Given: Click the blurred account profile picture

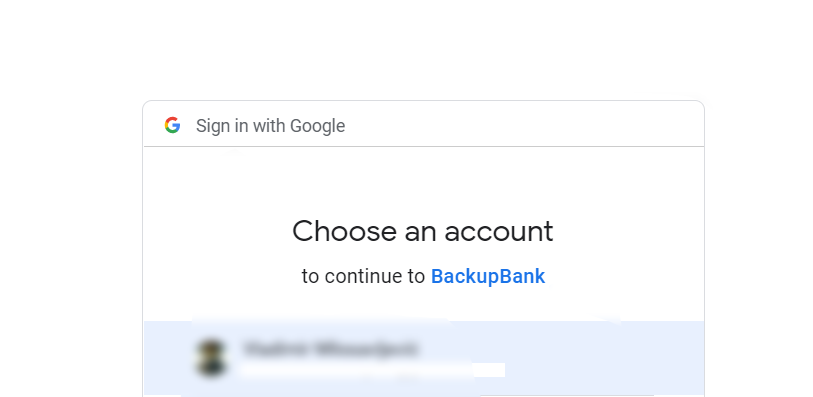Looking at the screenshot, I should tap(212, 358).
